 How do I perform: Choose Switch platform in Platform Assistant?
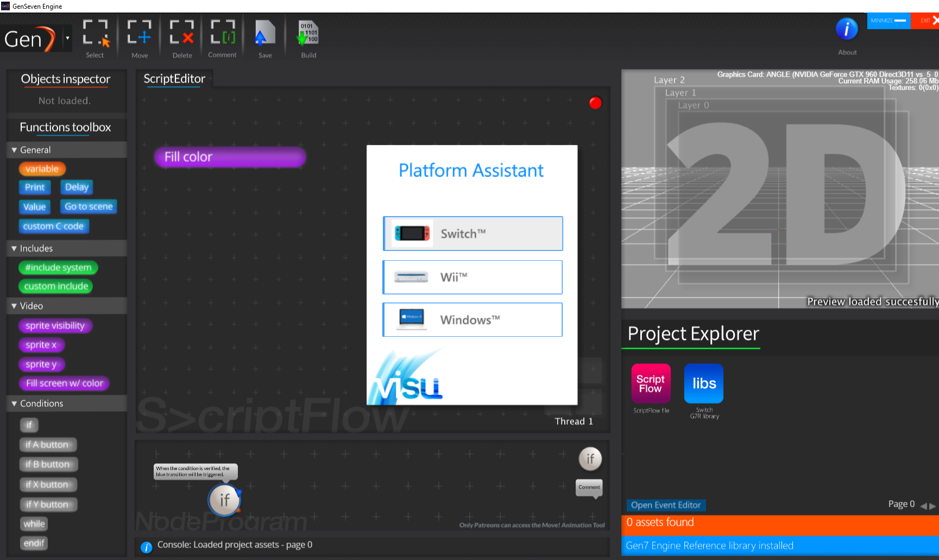[472, 234]
